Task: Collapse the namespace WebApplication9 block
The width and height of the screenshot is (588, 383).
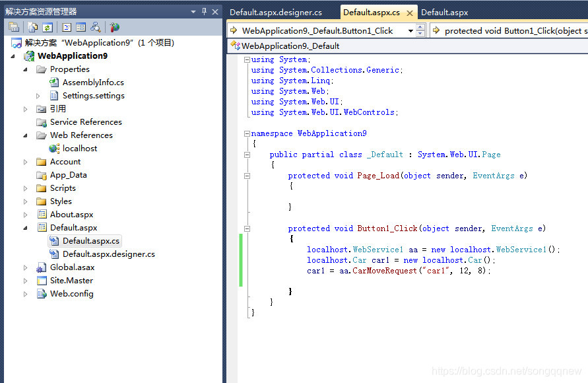Action: click(247, 133)
